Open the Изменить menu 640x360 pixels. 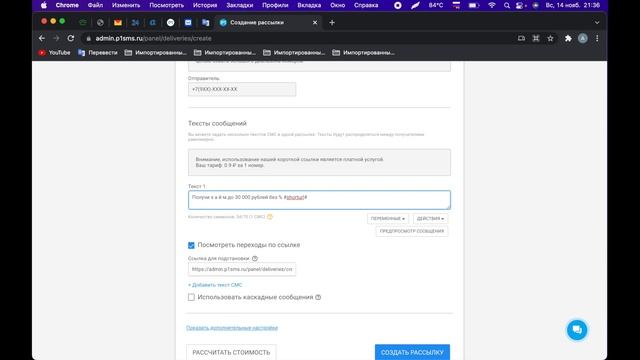(x=126, y=5)
